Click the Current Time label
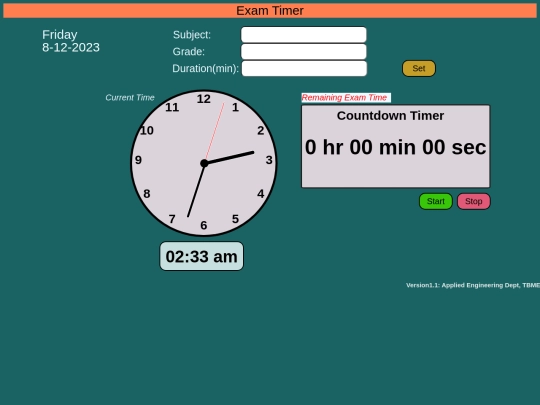The width and height of the screenshot is (540, 405). (x=129, y=97)
